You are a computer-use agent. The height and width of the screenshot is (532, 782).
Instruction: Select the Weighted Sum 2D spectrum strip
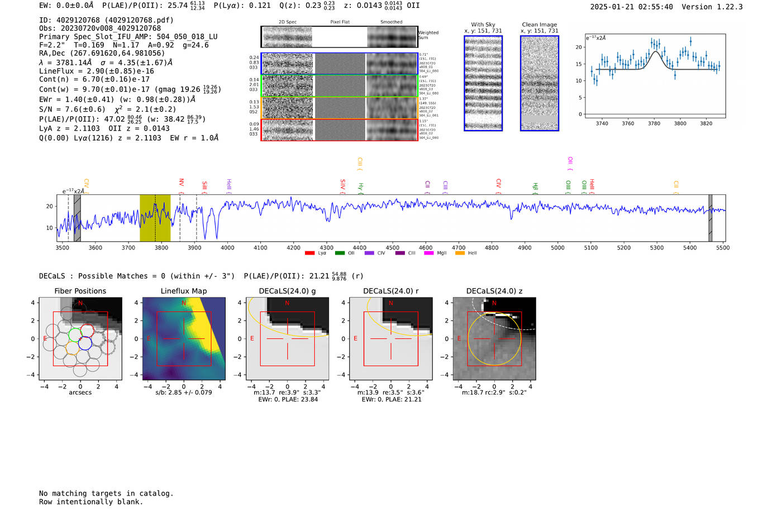340,37
